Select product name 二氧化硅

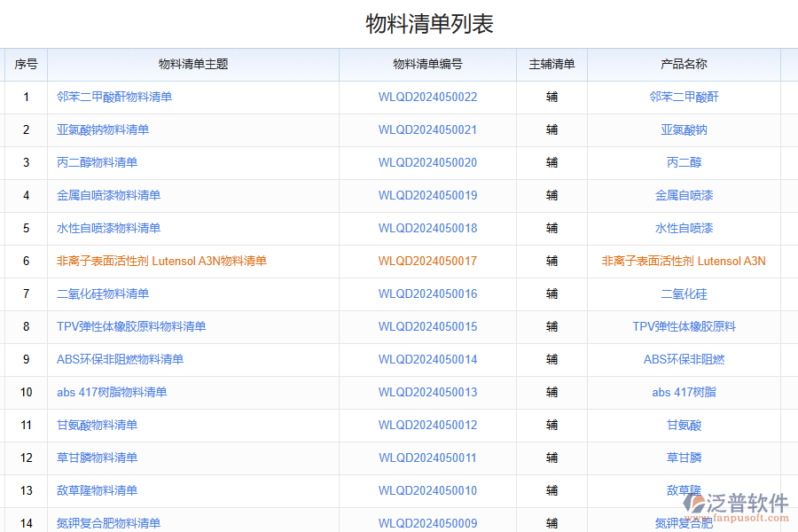pos(684,293)
